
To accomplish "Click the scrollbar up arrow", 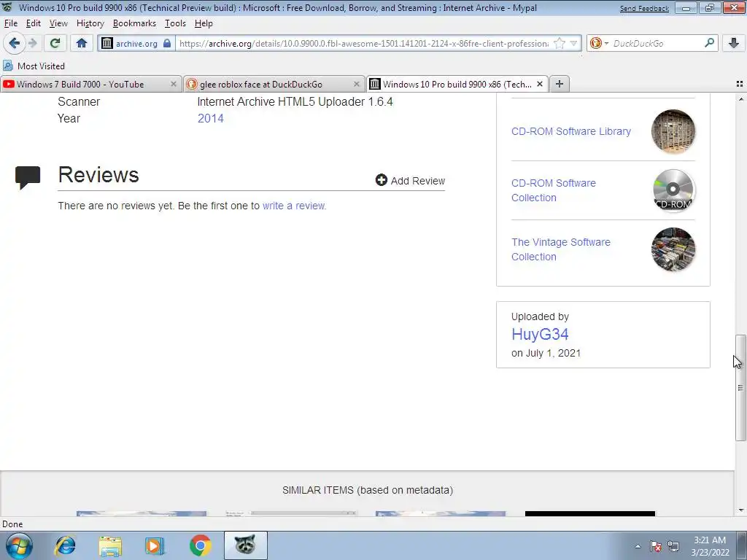I will 740,99.
